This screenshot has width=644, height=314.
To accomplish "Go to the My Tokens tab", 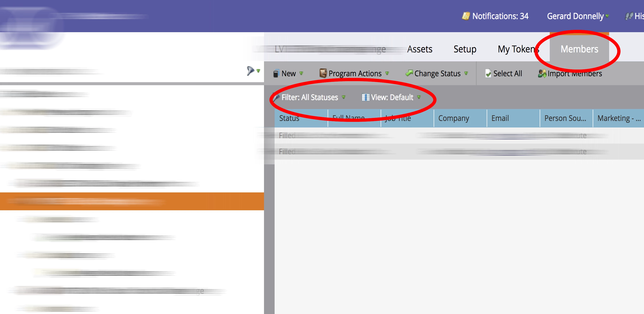I will tap(518, 49).
